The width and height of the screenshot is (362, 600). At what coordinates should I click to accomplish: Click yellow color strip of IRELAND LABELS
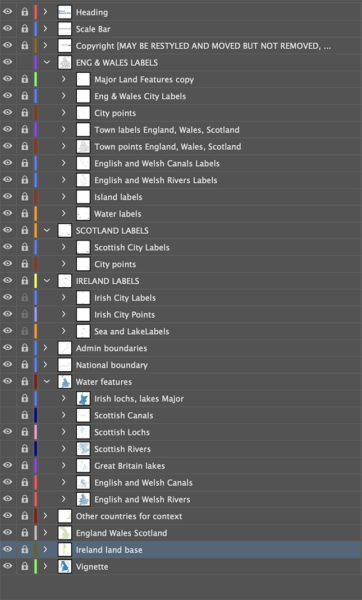click(x=36, y=281)
